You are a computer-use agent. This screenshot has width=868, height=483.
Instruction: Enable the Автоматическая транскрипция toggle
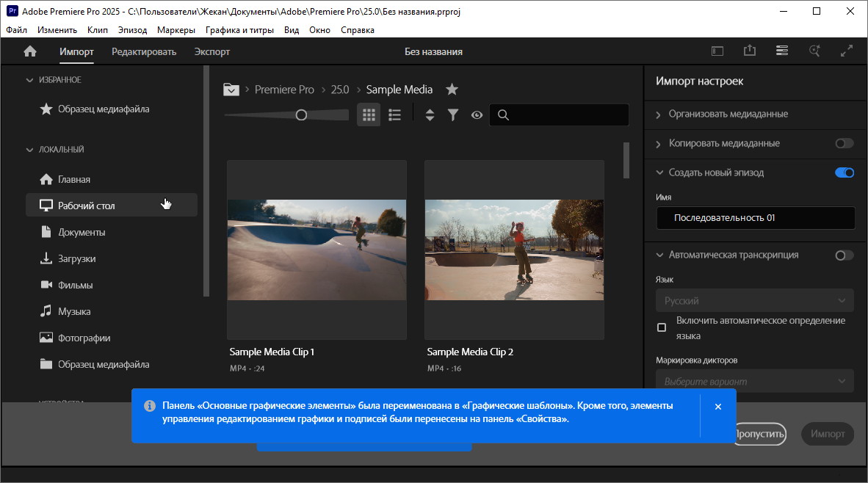point(845,255)
